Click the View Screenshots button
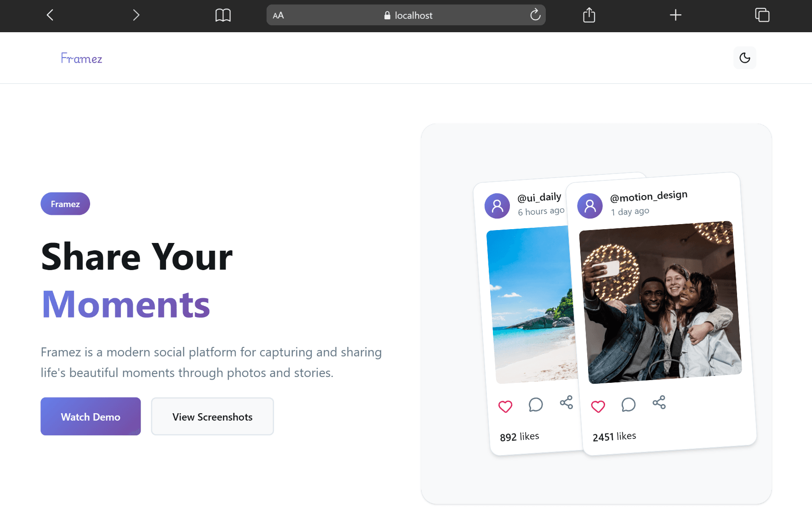 click(x=212, y=416)
